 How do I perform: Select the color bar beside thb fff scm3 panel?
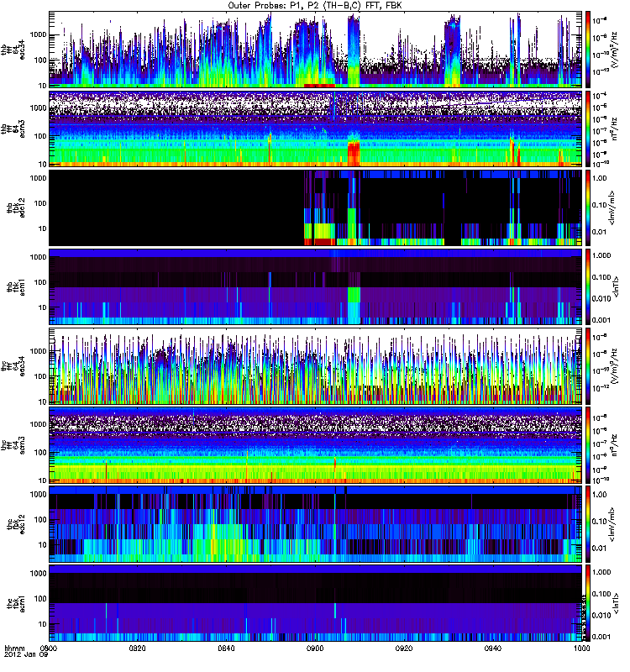point(588,129)
